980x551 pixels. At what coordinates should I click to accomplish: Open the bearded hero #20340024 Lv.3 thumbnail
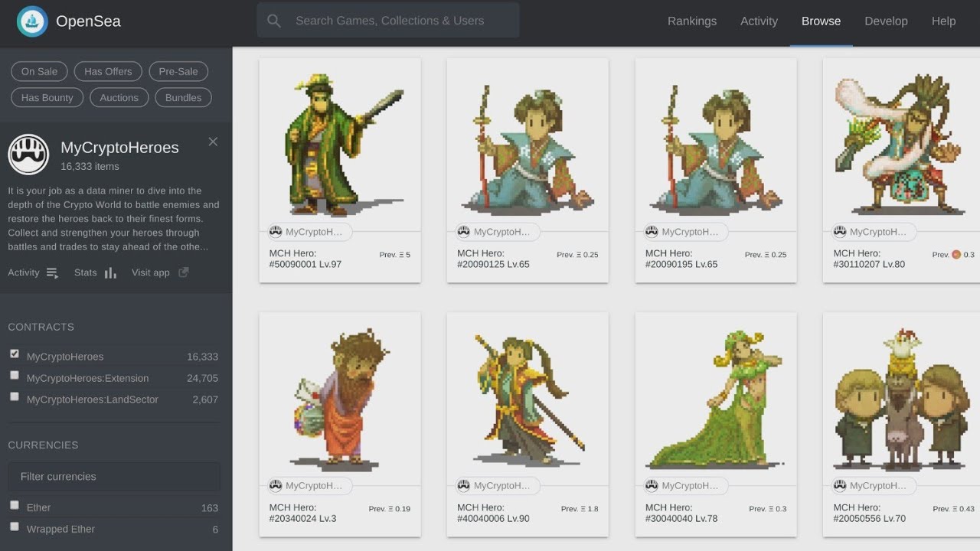click(x=340, y=399)
